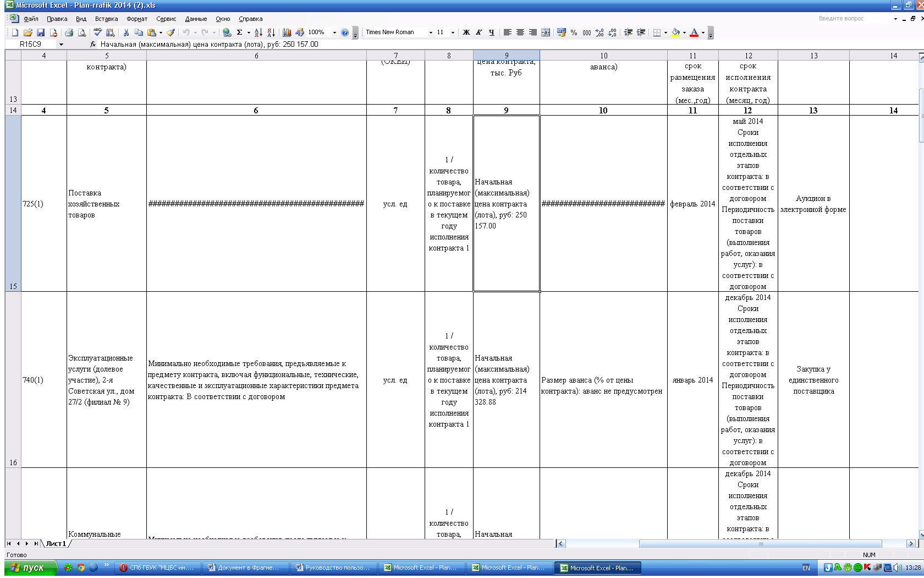Switch to the Лист1 sheet tab
The width and height of the screenshot is (924, 578).
click(56, 544)
